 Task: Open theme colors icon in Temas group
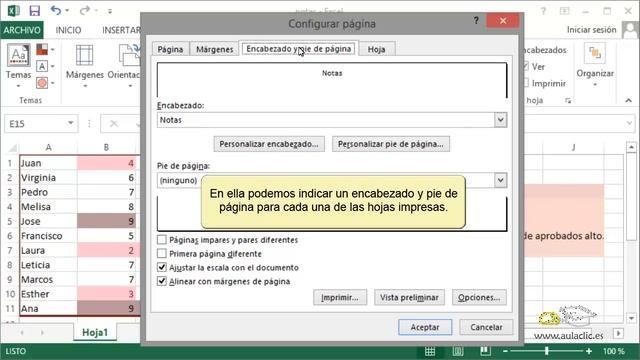click(x=42, y=49)
